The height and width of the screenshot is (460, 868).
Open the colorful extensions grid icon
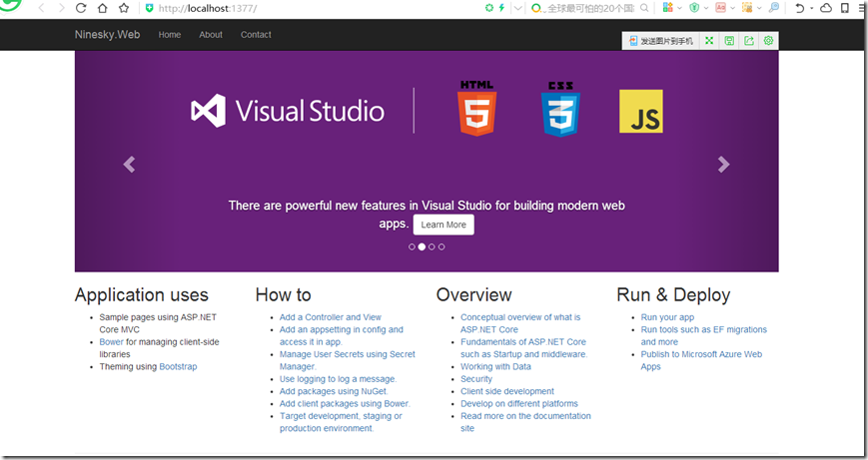667,8
